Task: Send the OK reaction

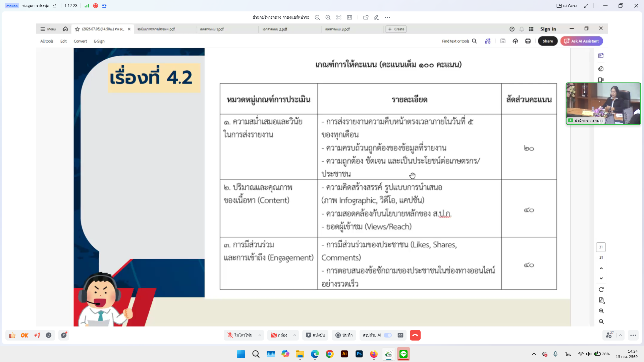Action: coord(24,335)
